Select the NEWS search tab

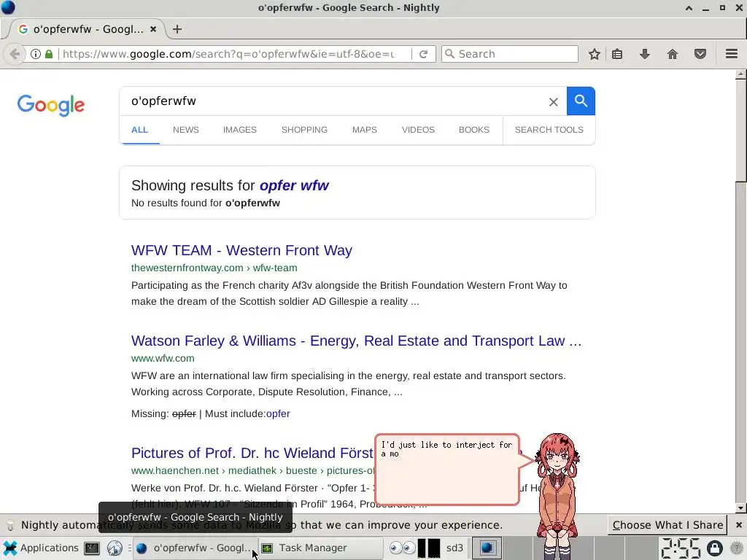(186, 130)
